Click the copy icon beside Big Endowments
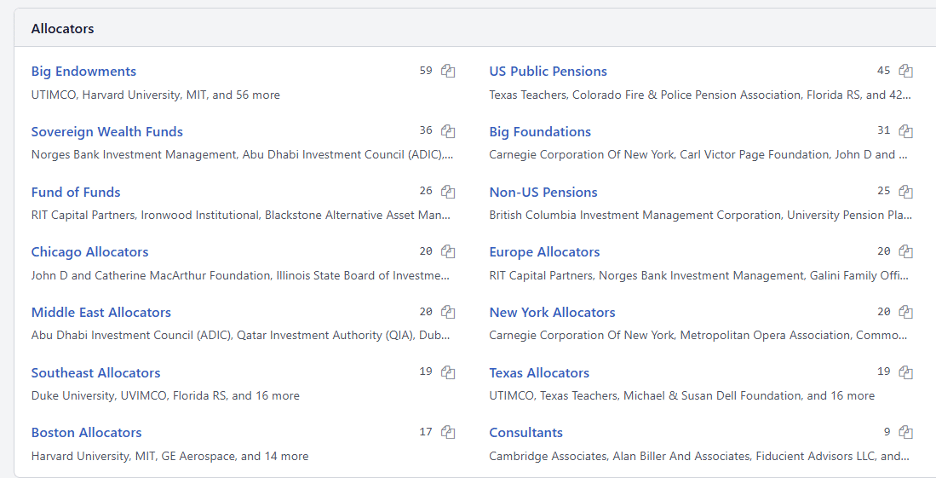Screen dimensions: 936x478 [448, 71]
